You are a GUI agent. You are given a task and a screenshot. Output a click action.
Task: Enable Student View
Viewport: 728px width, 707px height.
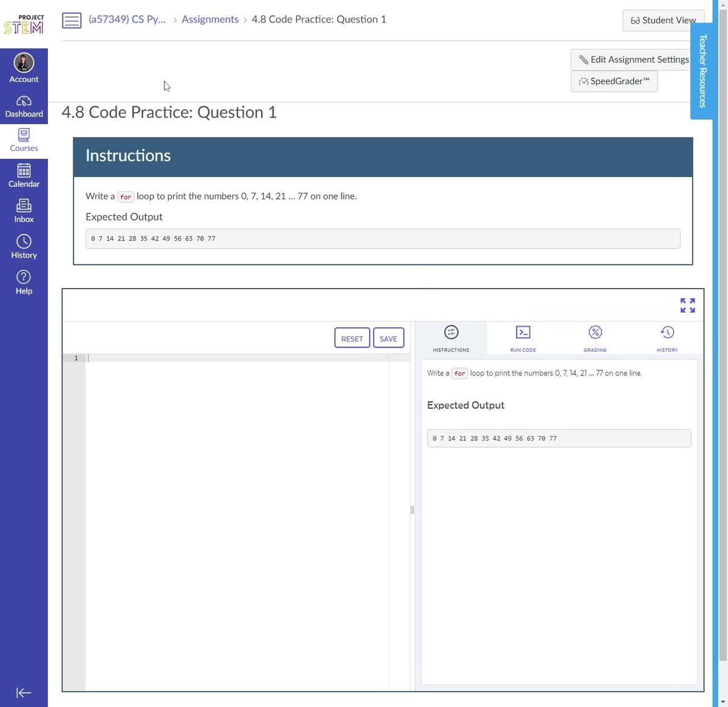point(662,20)
